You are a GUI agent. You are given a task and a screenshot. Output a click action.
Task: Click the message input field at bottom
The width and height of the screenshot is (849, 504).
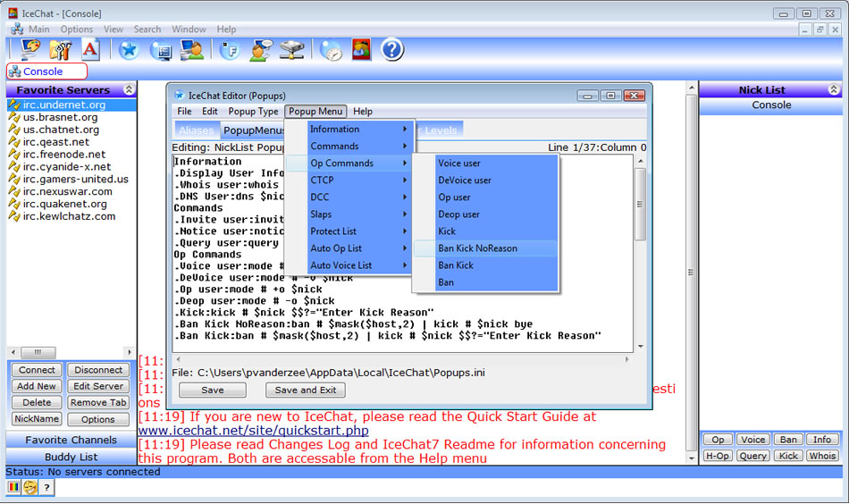pyautogui.click(x=450, y=488)
